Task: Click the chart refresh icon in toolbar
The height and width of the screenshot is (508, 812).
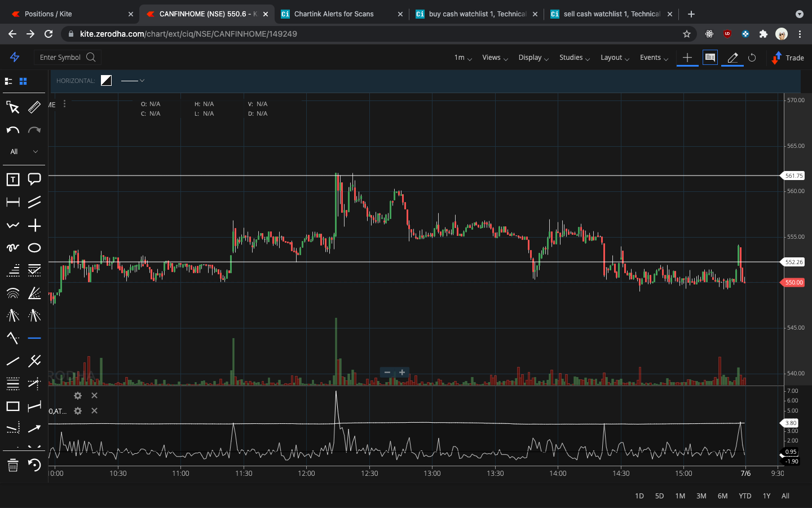Action: point(752,58)
